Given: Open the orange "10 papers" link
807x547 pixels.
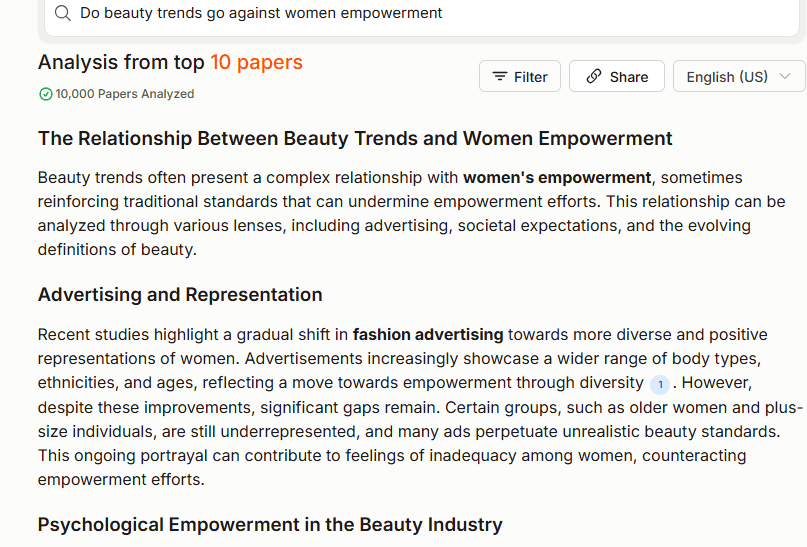Looking at the screenshot, I should 256,62.
